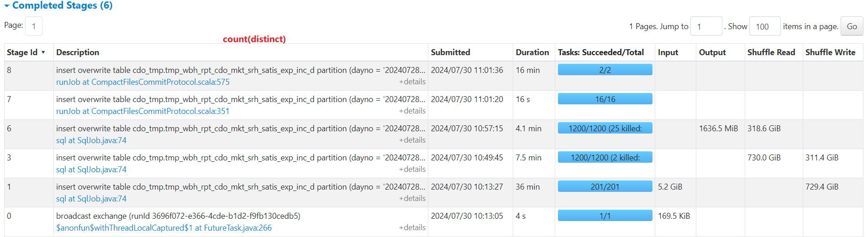This screenshot has width=868, height=237.
Task: Collapse the Completed Stages section arrow
Action: [7, 6]
